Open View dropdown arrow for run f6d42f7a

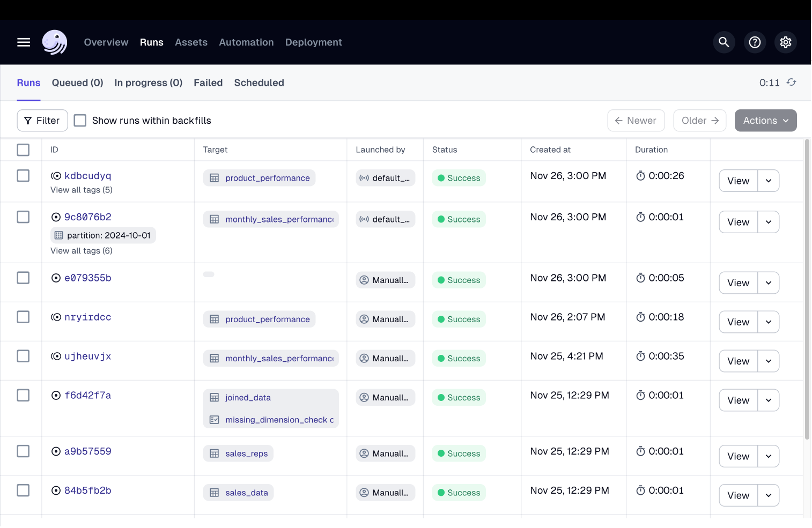[x=768, y=400]
